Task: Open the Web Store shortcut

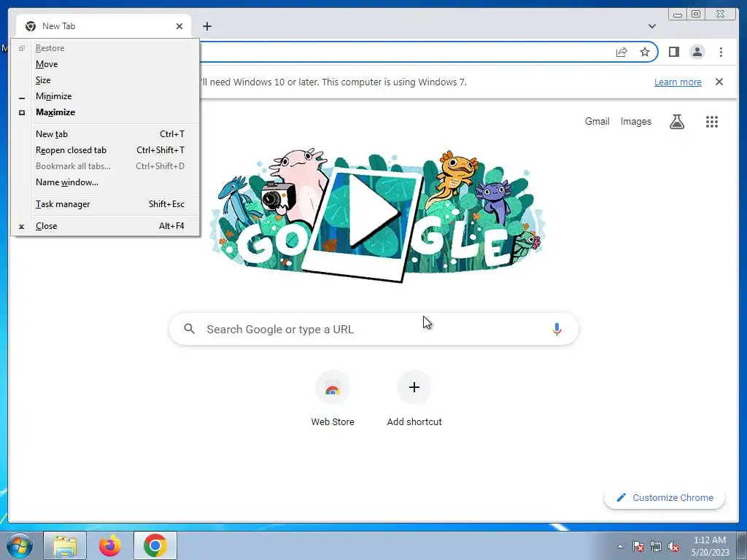Action: [x=333, y=399]
